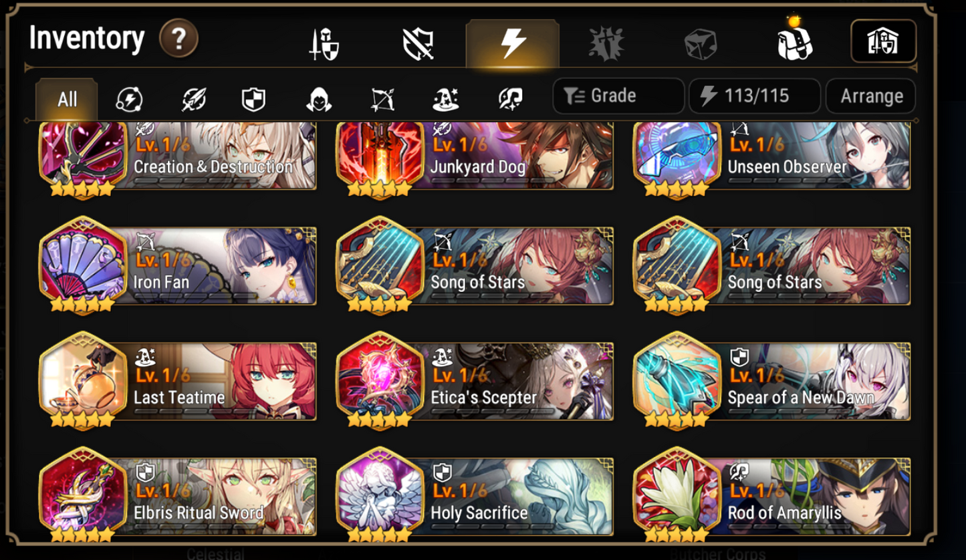
Task: Select the Iron Fan artifact card
Action: coord(178,265)
